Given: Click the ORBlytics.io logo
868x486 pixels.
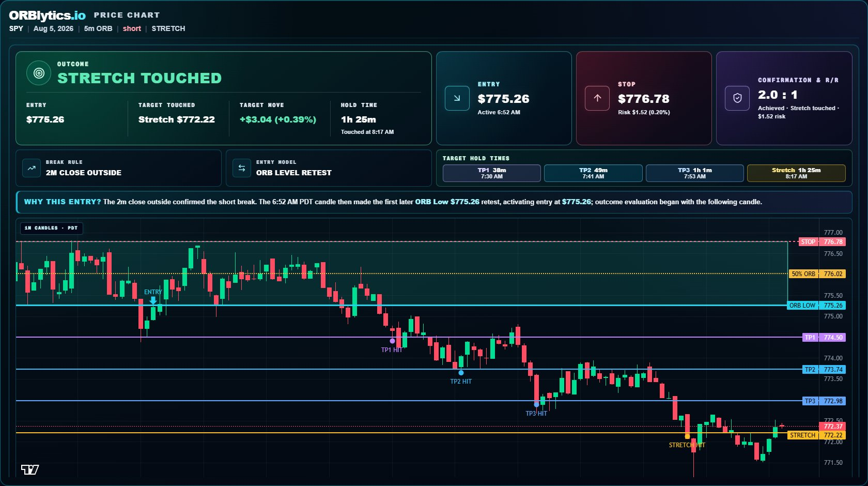Looking at the screenshot, I should coord(47,16).
